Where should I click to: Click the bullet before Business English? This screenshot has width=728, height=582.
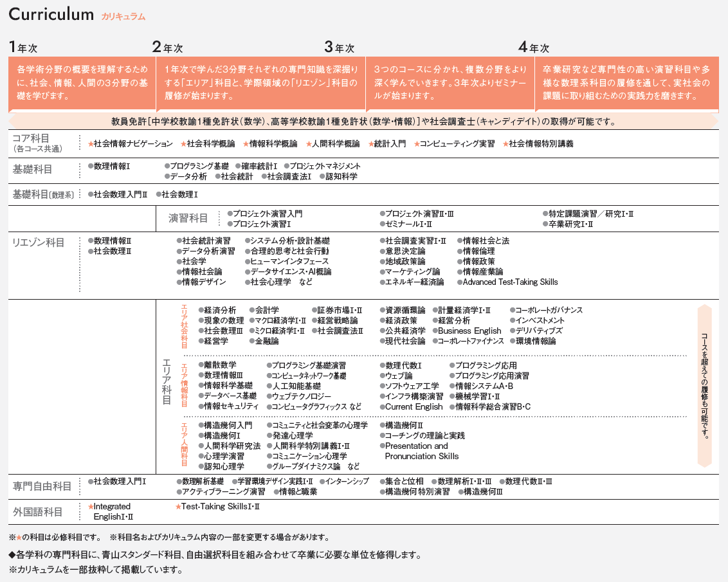(x=434, y=331)
